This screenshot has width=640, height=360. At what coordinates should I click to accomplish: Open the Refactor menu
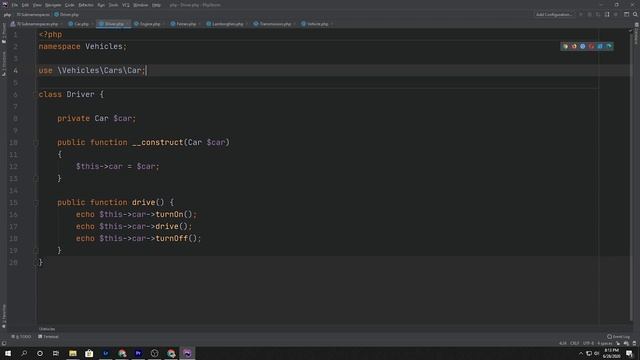tap(86, 5)
